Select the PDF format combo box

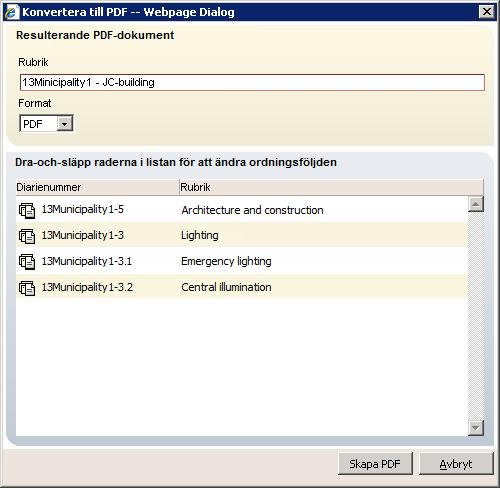point(46,124)
